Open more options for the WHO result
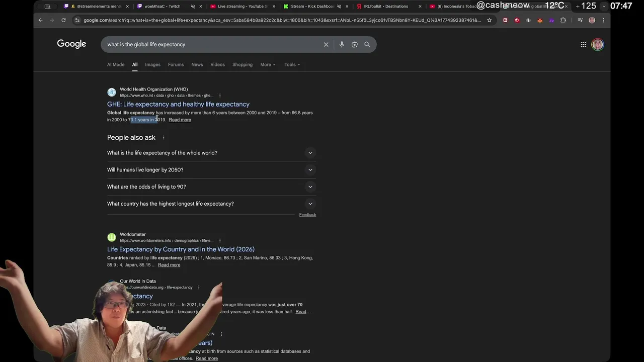This screenshot has width=644, height=362. (x=220, y=96)
